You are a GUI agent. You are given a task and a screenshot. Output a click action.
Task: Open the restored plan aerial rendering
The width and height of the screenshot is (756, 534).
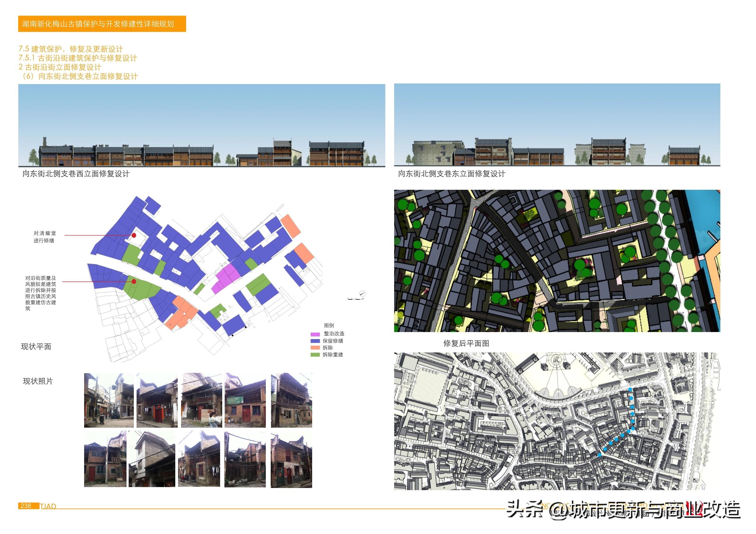pyautogui.click(x=557, y=260)
